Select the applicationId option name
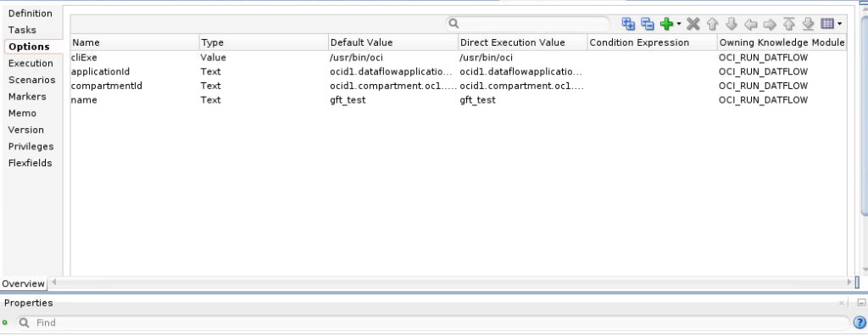The width and height of the screenshot is (868, 336). pos(100,71)
